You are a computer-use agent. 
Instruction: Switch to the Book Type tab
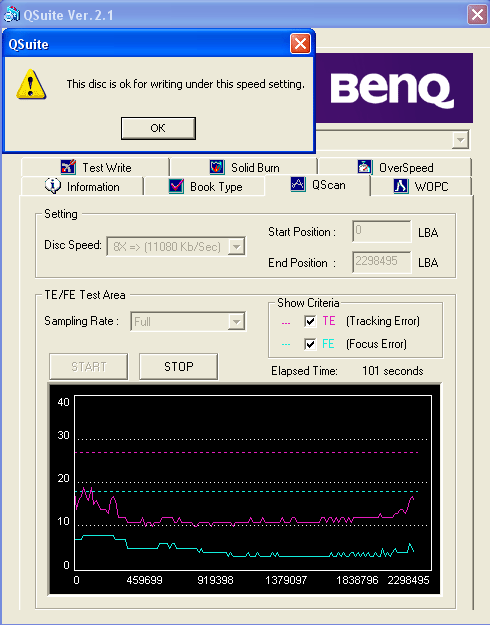click(205, 186)
